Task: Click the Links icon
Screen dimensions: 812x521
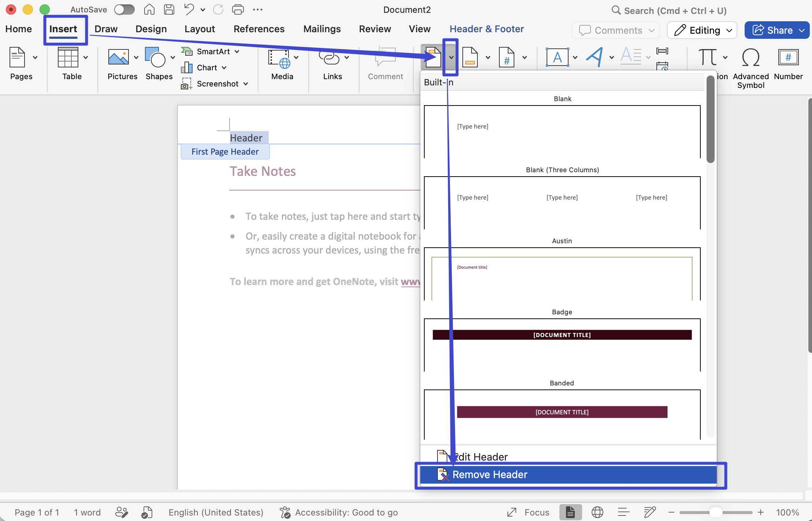Action: (329, 58)
